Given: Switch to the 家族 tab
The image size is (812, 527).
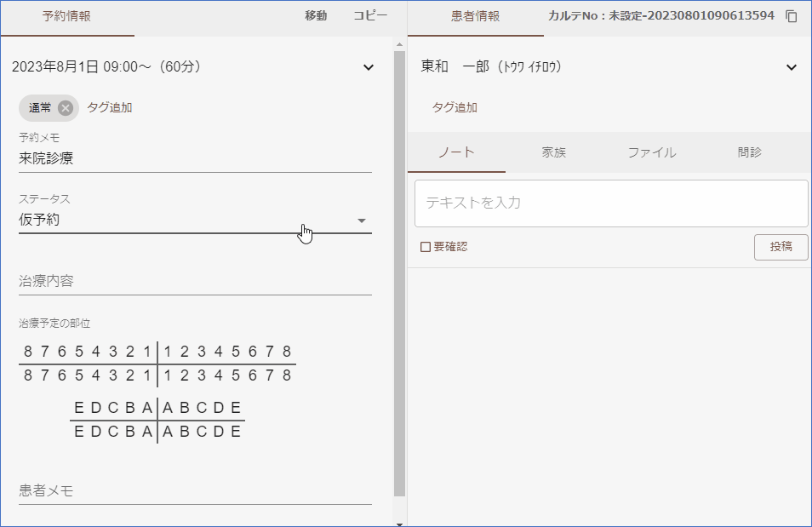Looking at the screenshot, I should tap(553, 152).
